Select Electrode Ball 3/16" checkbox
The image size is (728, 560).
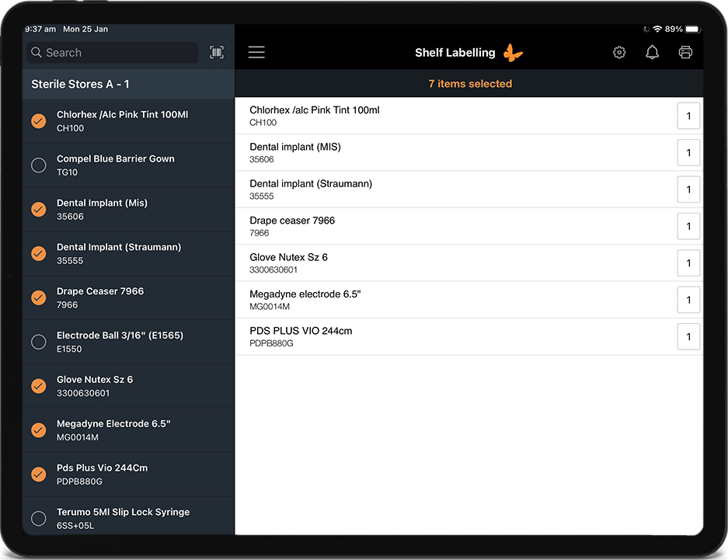tap(38, 342)
